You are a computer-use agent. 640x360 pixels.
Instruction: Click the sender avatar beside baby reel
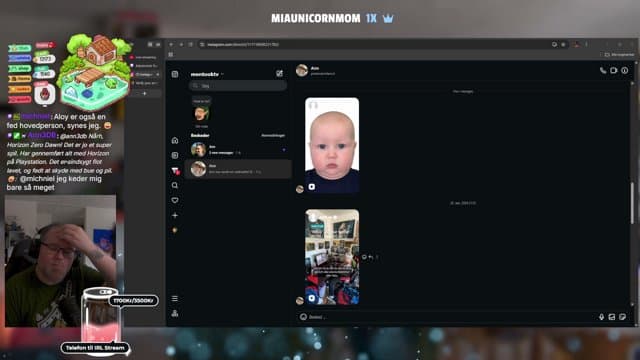[300, 189]
